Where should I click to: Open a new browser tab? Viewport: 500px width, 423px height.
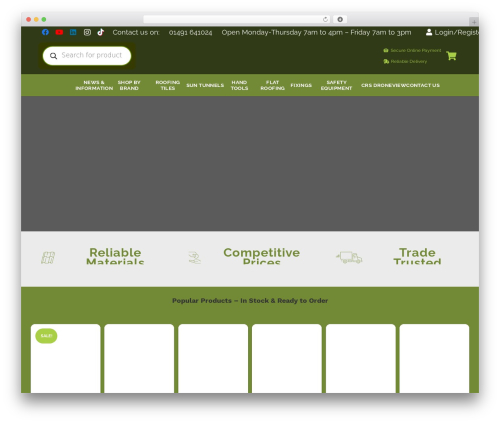click(474, 22)
